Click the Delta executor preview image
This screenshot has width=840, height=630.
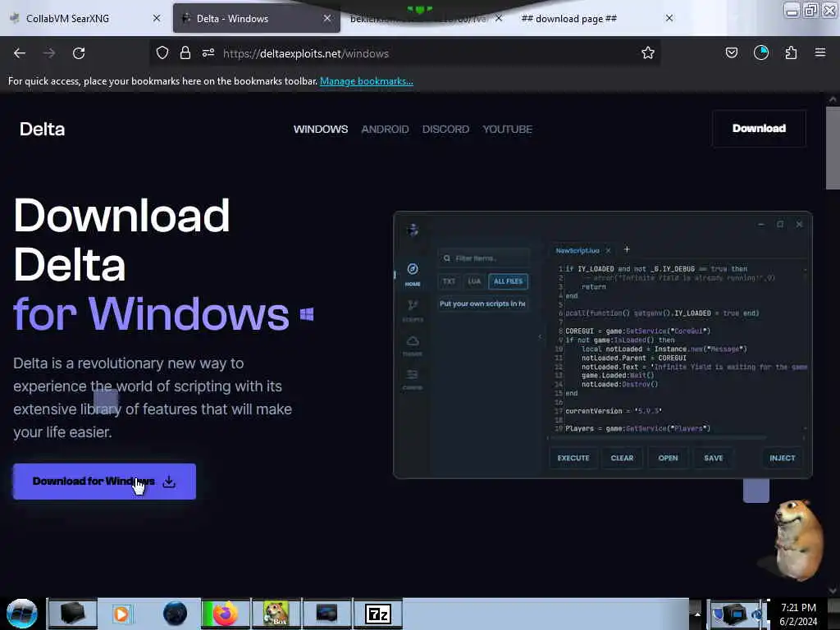603,345
